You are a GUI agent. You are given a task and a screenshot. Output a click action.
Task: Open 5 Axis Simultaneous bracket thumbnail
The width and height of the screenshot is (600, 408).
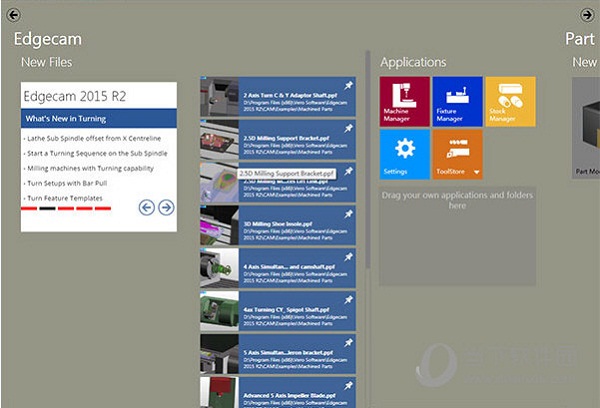pos(219,354)
